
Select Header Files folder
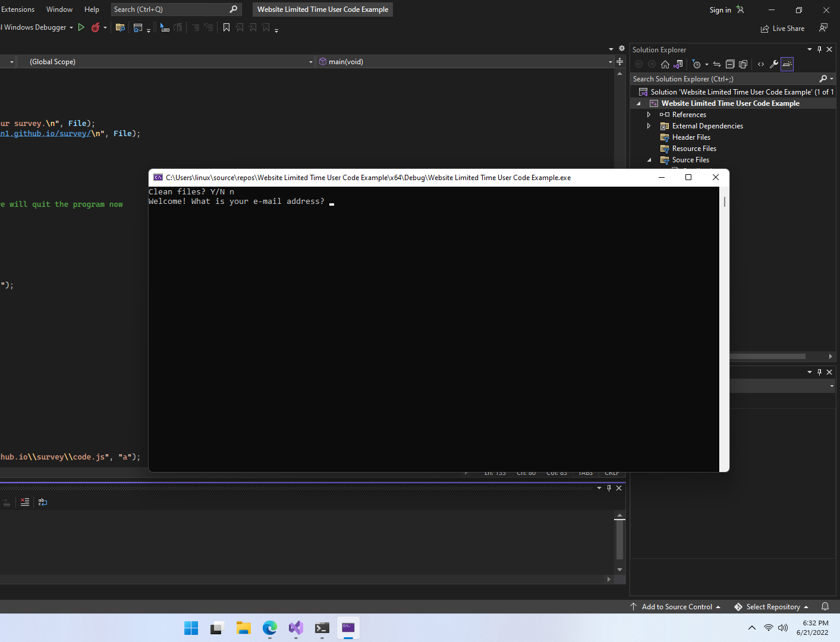tap(691, 137)
